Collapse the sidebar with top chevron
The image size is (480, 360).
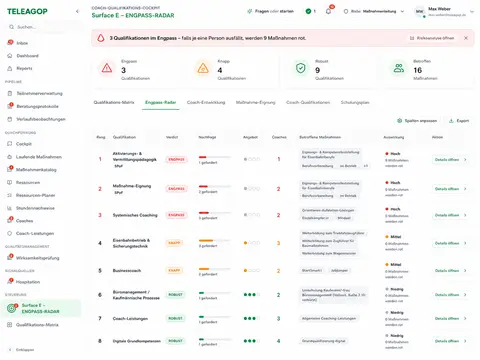coord(77,11)
